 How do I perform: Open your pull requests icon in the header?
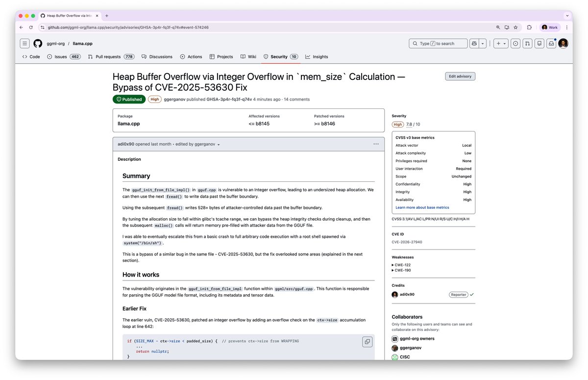tap(527, 43)
